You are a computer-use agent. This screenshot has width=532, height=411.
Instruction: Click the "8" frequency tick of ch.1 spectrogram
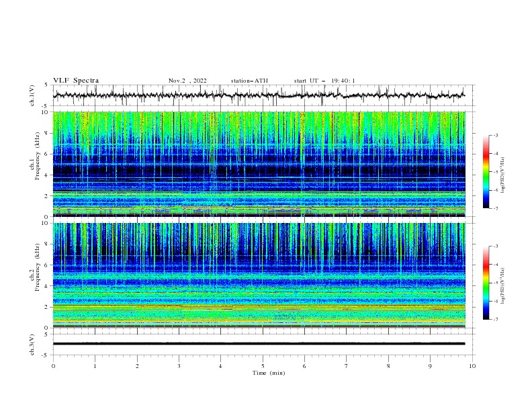point(47,133)
